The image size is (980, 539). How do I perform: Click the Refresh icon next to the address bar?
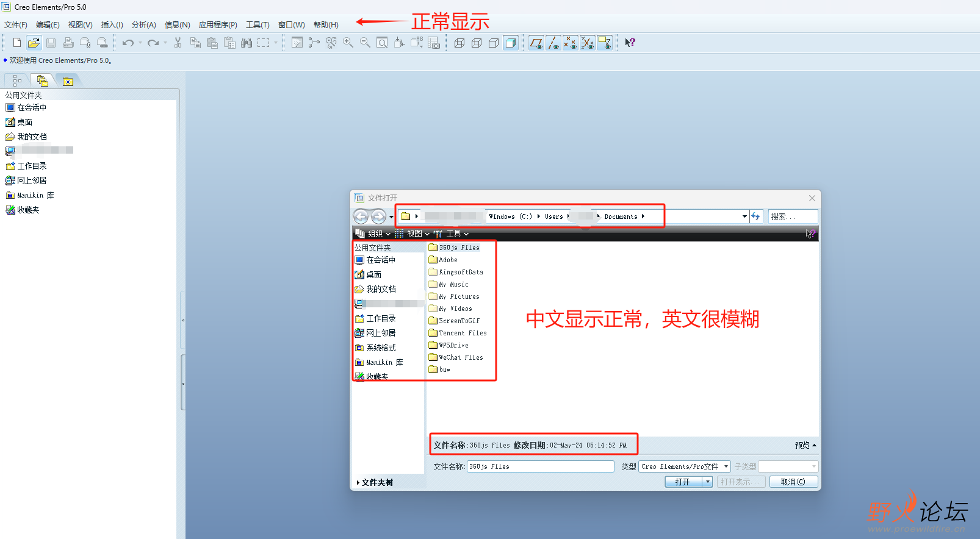[756, 216]
